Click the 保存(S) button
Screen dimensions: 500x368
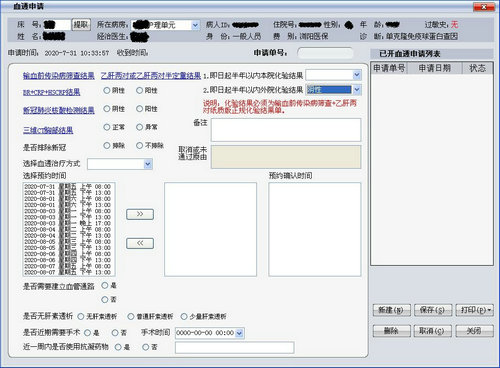tap(432, 310)
